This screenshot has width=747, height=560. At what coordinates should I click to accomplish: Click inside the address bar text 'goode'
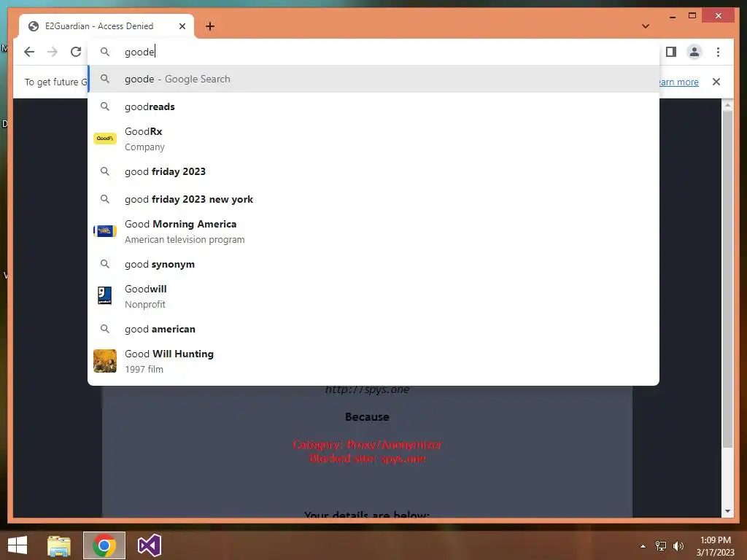click(139, 52)
